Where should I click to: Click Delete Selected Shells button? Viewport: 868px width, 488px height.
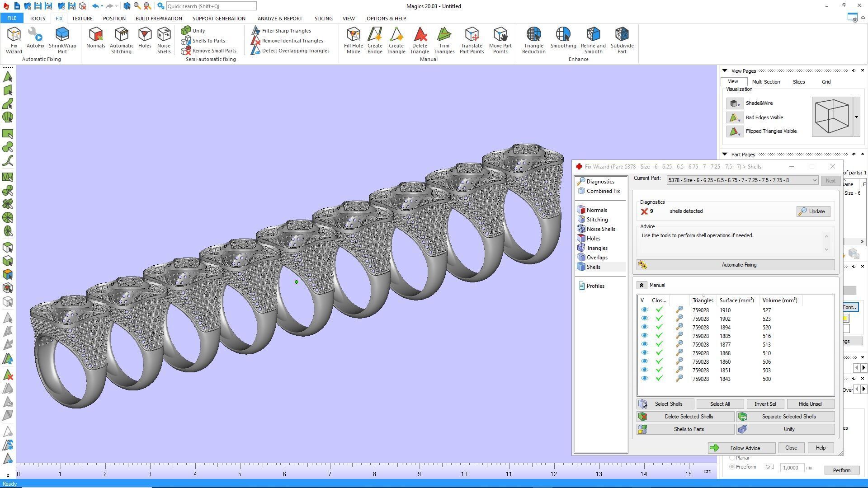(685, 417)
